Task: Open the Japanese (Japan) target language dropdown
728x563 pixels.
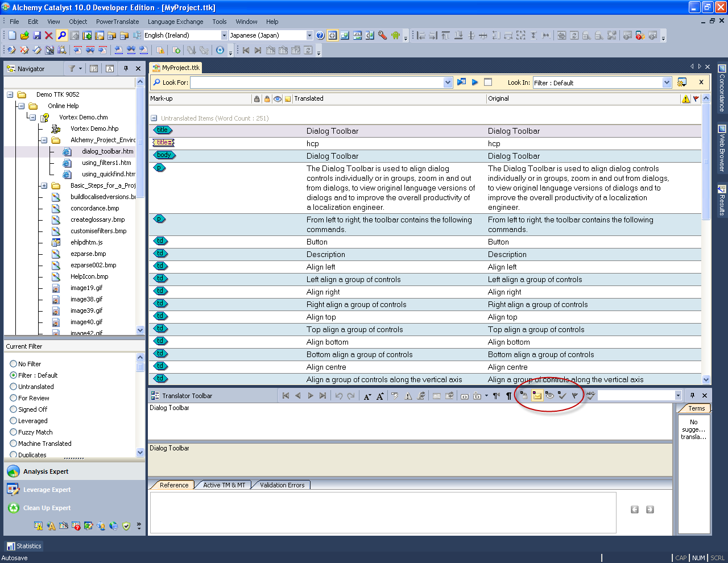Action: [x=309, y=35]
